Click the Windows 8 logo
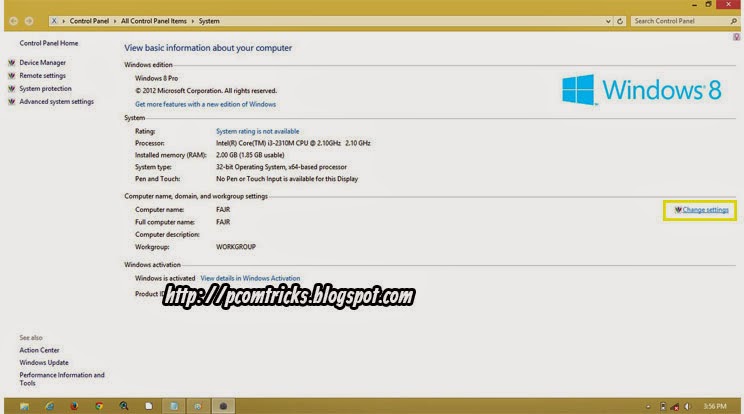The width and height of the screenshot is (744, 414). click(642, 90)
